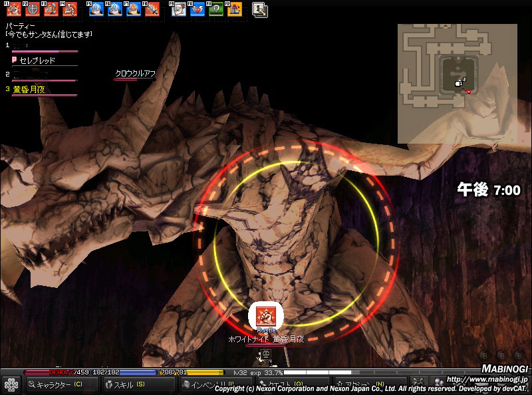The image size is (532, 395).
Task: Use the F10 winged heart skill icon
Action: coord(197,9)
